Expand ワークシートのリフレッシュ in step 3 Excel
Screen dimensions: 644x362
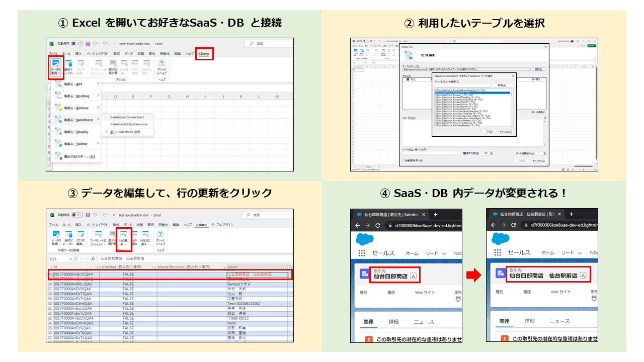[x=98, y=238]
